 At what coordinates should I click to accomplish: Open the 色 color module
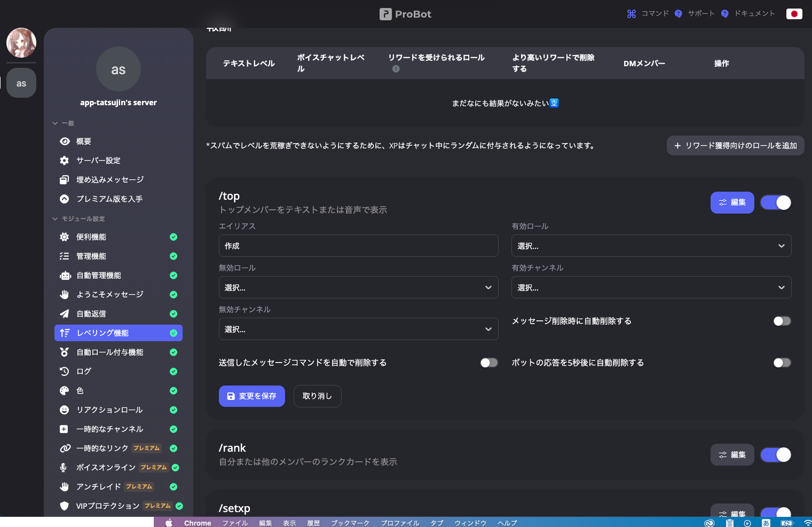point(79,390)
